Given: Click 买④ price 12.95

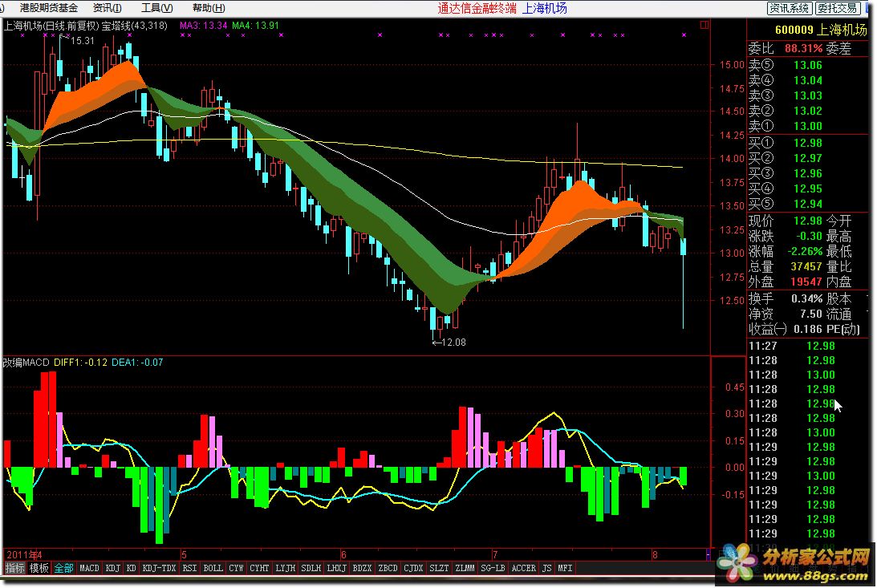Looking at the screenshot, I should tap(808, 189).
